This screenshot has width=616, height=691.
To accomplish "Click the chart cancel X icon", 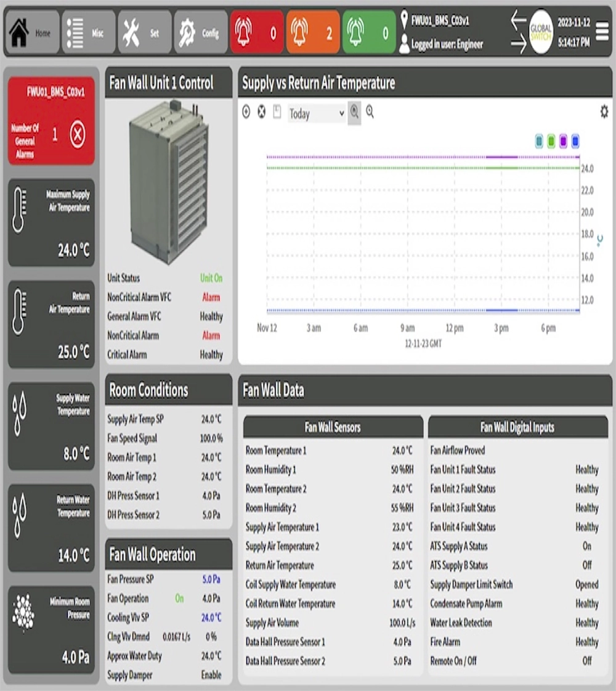I will [262, 112].
